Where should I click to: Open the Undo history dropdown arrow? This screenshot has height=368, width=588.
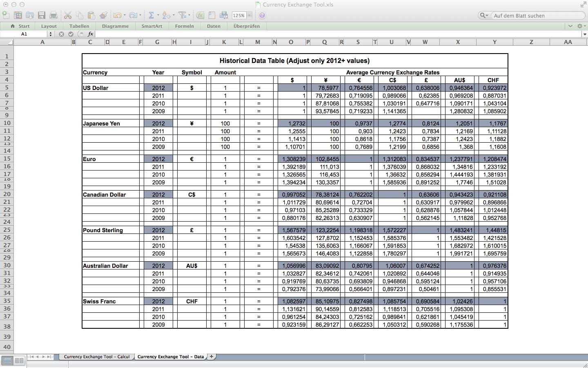point(125,15)
